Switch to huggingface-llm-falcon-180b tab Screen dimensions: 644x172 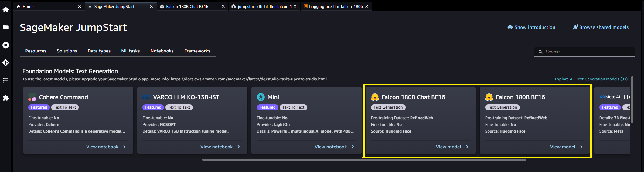(x=336, y=6)
